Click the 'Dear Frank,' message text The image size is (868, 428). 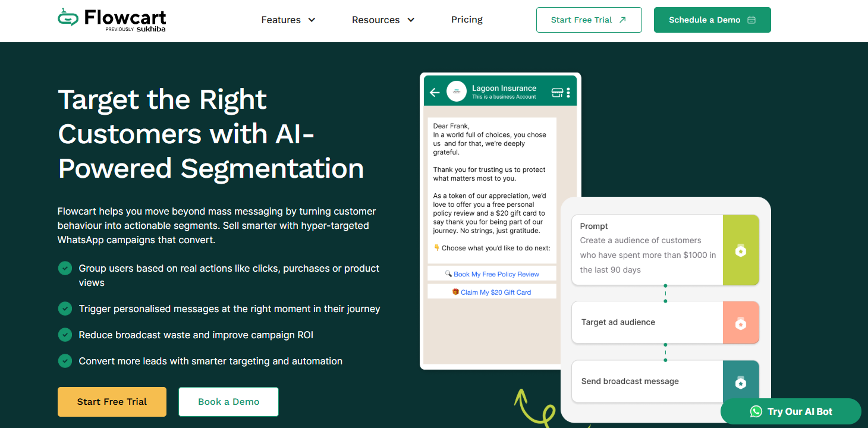tap(451, 126)
